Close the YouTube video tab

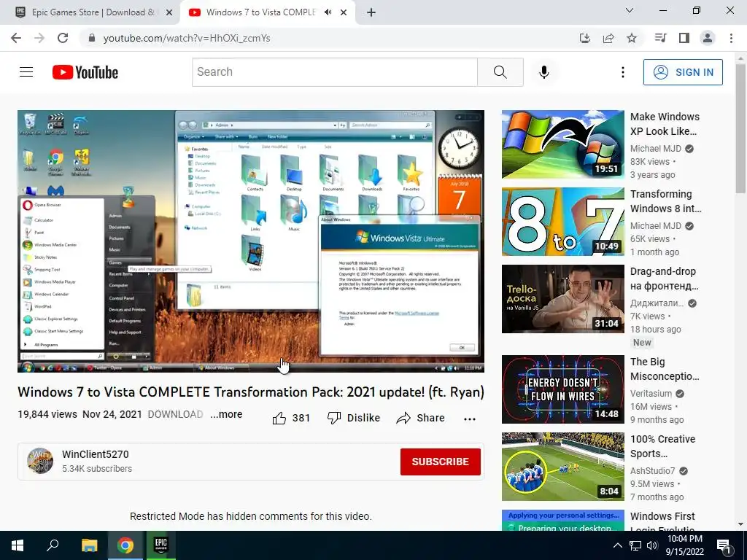tap(344, 12)
